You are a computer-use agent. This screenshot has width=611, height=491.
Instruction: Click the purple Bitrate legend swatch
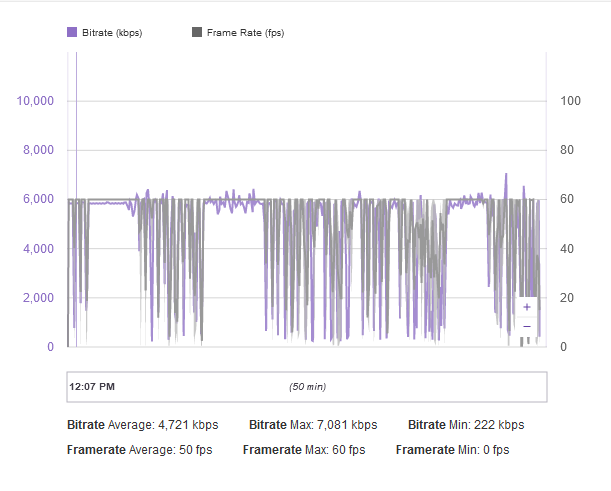tap(71, 33)
